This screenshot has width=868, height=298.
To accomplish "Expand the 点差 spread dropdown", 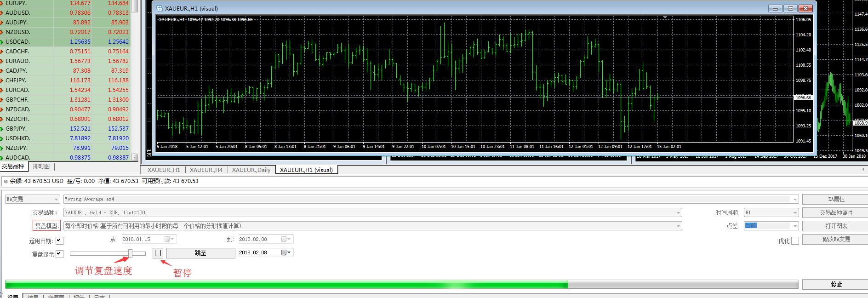I will [x=795, y=226].
